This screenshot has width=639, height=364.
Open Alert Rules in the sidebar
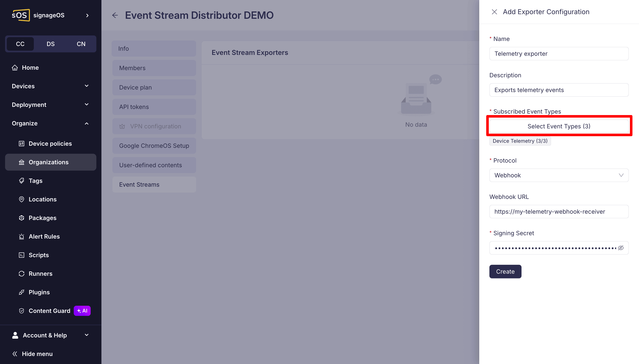pyautogui.click(x=51, y=236)
